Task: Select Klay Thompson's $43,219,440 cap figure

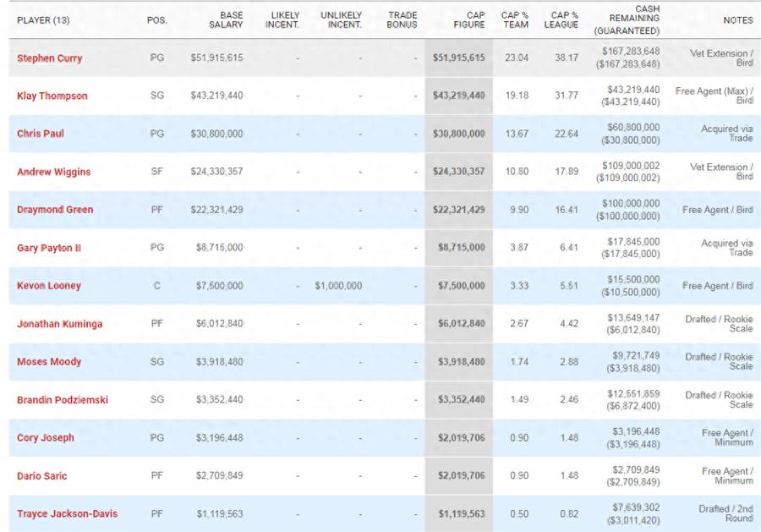Action: point(458,96)
